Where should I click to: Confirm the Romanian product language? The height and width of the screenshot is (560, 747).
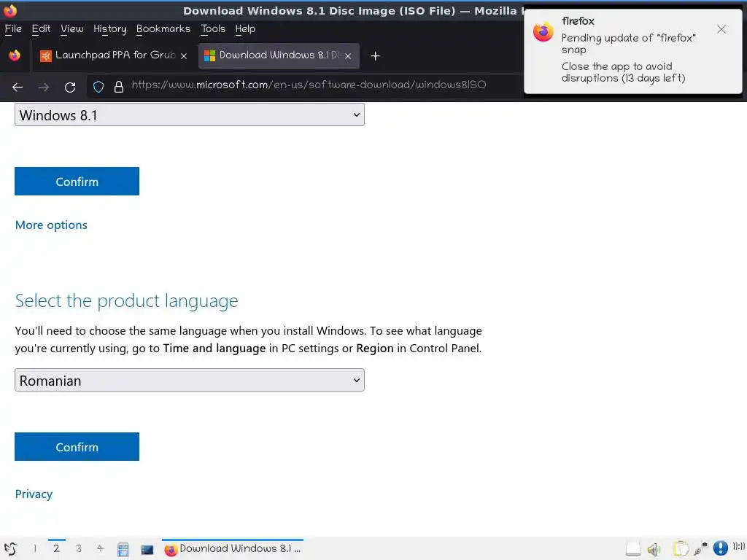coord(77,447)
